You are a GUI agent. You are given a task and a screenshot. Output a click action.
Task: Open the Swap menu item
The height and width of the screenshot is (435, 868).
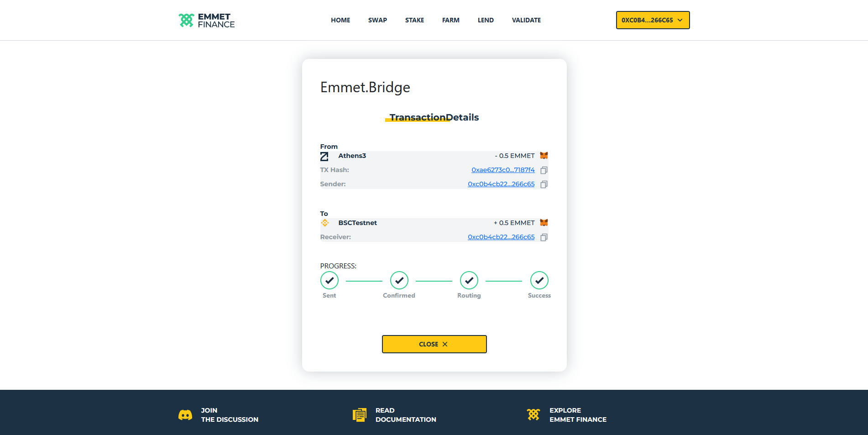(377, 20)
